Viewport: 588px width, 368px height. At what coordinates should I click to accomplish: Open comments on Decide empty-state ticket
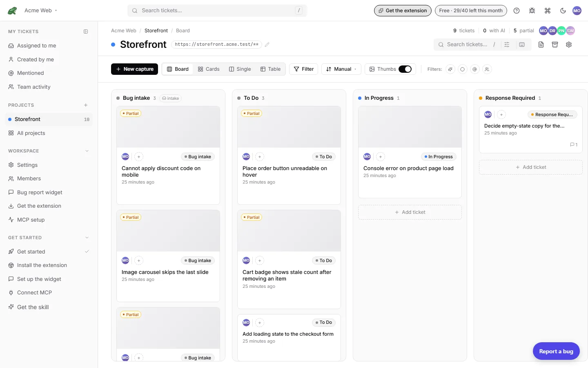point(574,145)
